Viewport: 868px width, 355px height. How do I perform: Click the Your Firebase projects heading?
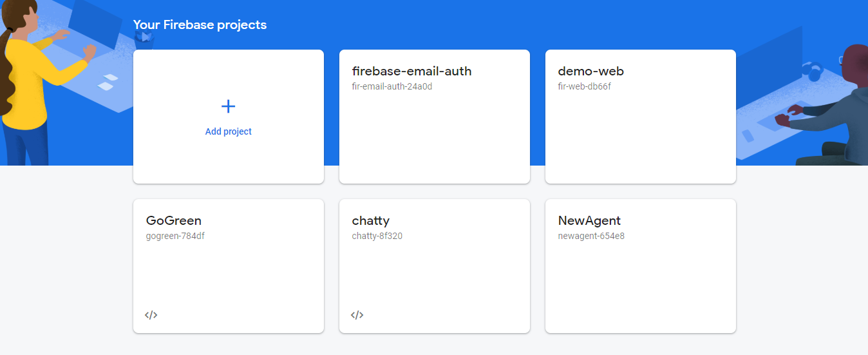[x=200, y=25]
